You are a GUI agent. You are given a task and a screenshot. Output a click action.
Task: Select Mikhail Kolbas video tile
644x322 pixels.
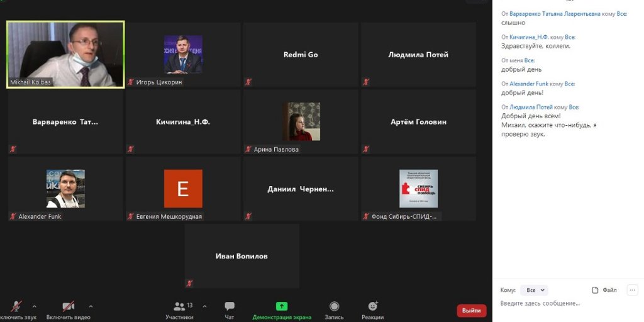[65, 54]
